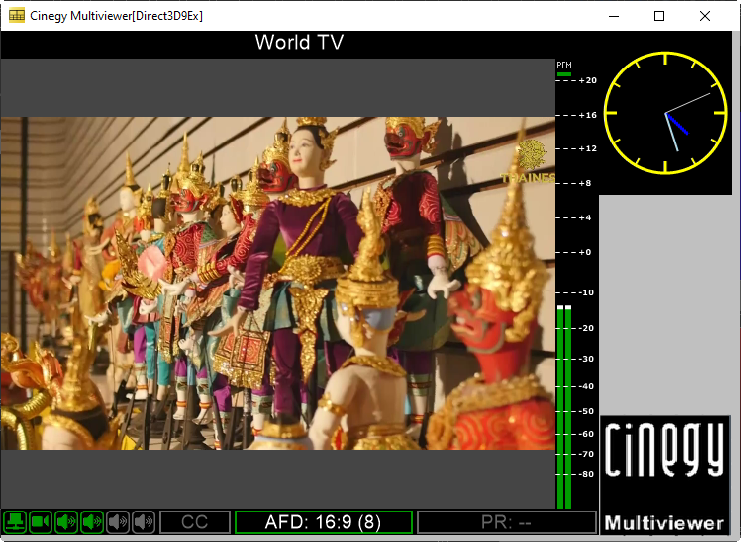
Task: Minimize the Cinegy Multiviewer window
Action: [x=612, y=16]
